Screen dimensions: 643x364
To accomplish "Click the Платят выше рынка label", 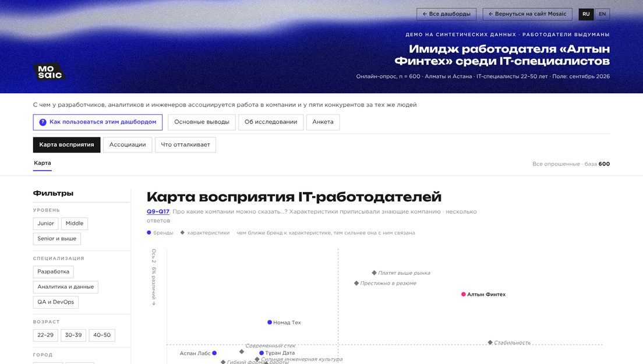I will coord(404,273).
